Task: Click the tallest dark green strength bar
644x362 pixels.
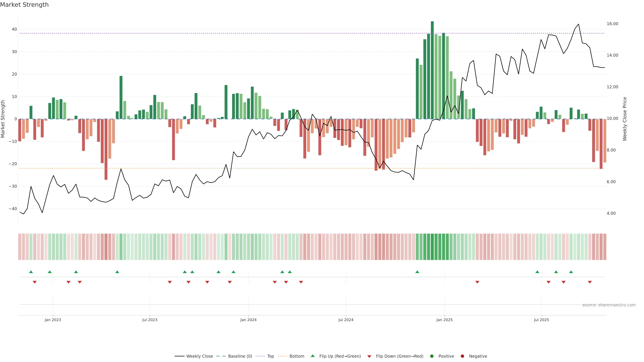Action: coord(432,70)
